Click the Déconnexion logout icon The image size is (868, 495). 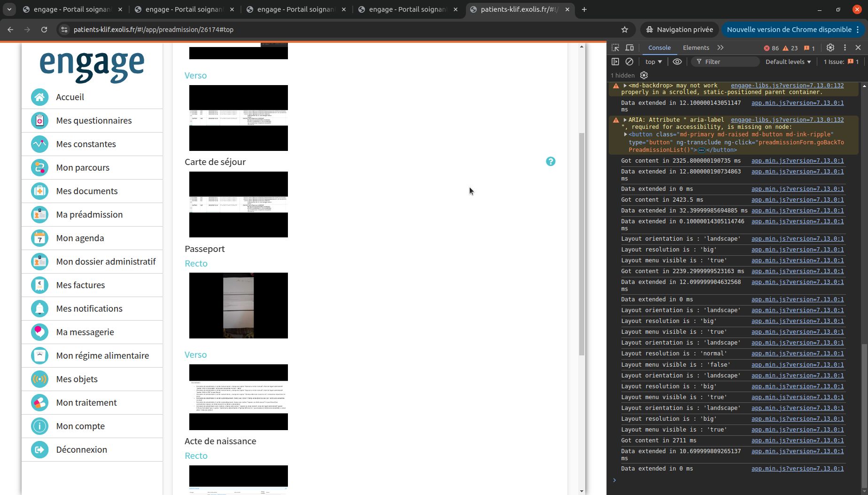coord(40,450)
